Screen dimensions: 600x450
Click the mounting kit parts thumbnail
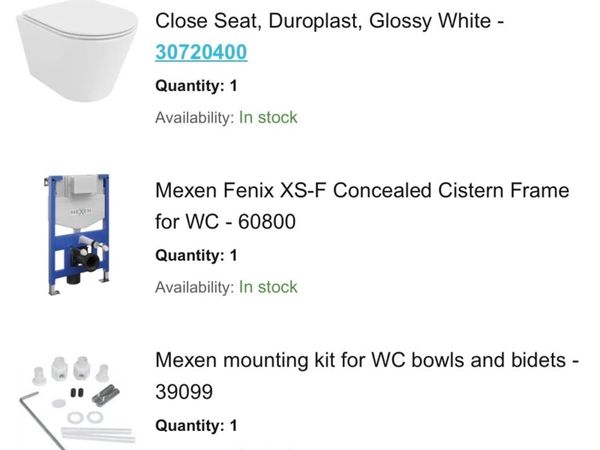(78, 397)
